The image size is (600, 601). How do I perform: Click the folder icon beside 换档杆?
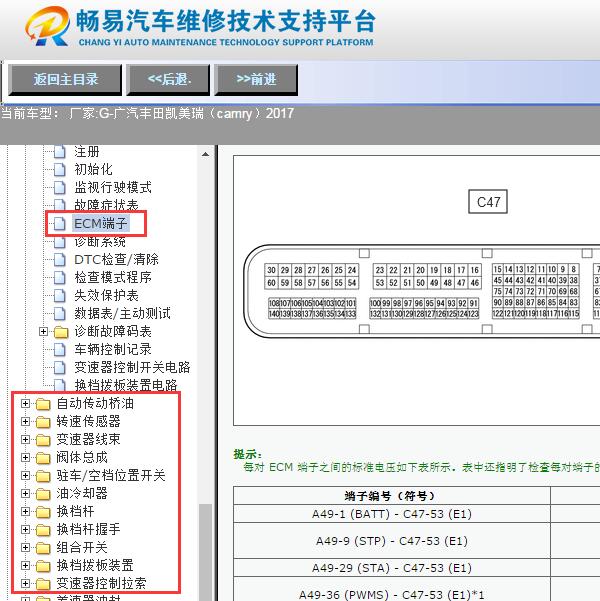point(43,512)
